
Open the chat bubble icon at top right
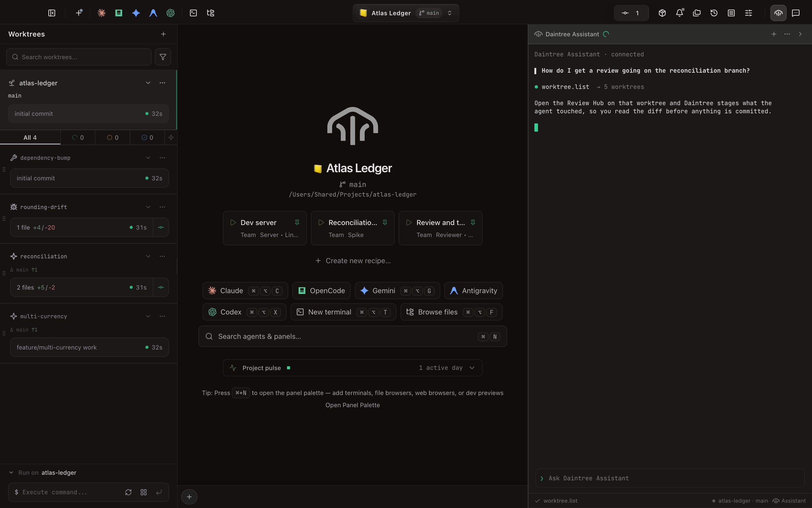click(796, 13)
